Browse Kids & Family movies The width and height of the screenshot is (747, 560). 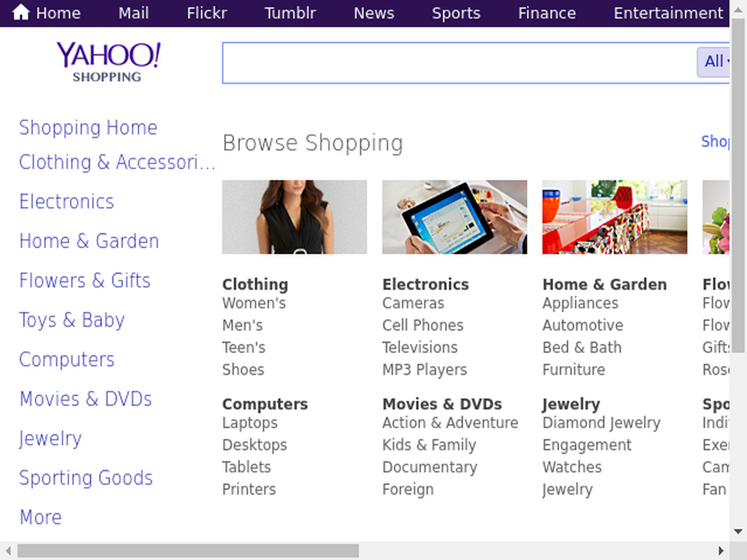pos(429,446)
